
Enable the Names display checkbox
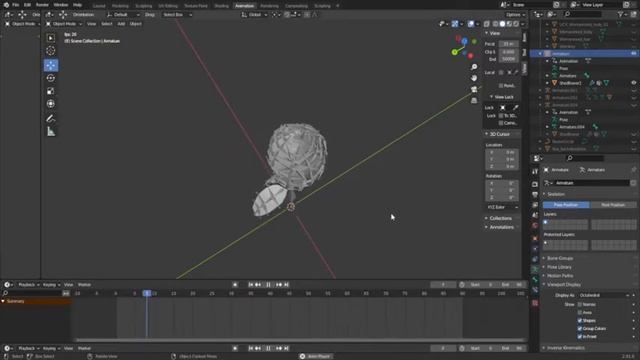click(x=580, y=304)
